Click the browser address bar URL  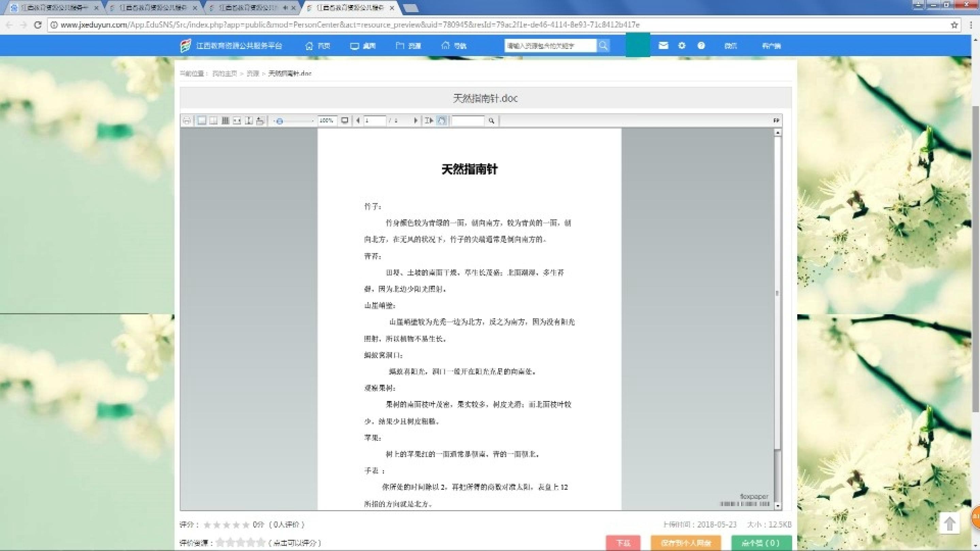350,25
